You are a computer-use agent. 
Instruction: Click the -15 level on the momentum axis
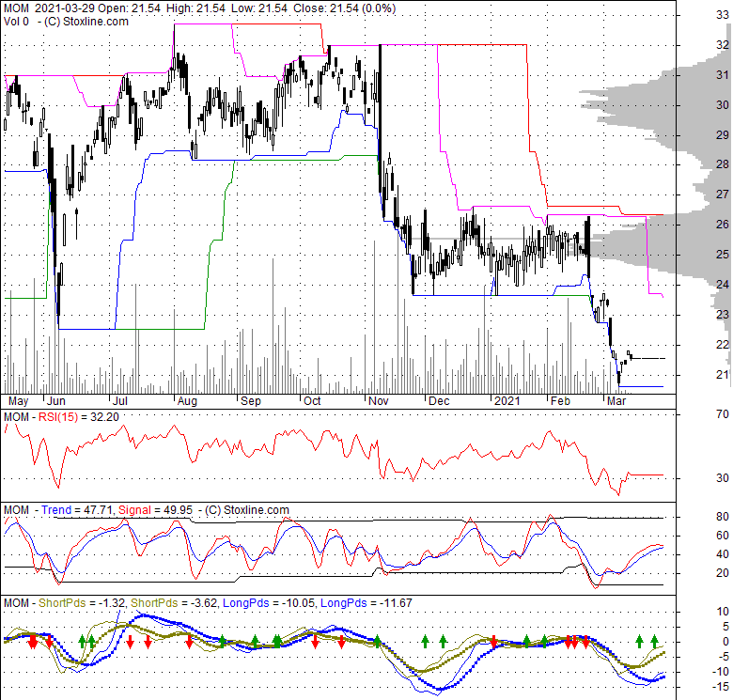click(721, 687)
